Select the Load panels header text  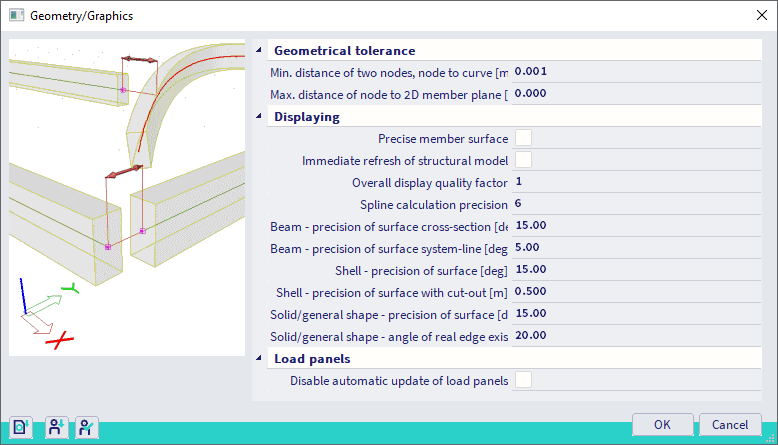tap(312, 359)
